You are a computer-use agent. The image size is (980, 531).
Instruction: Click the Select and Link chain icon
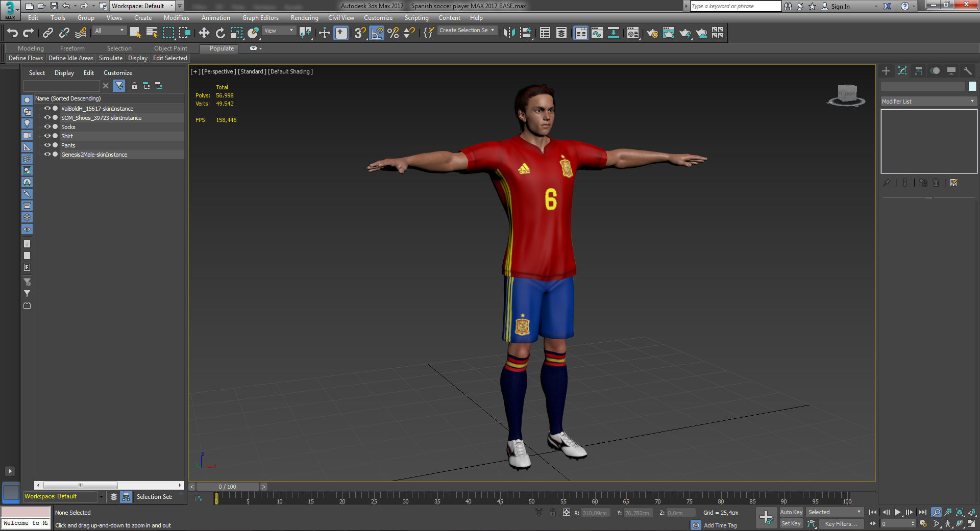(x=48, y=33)
